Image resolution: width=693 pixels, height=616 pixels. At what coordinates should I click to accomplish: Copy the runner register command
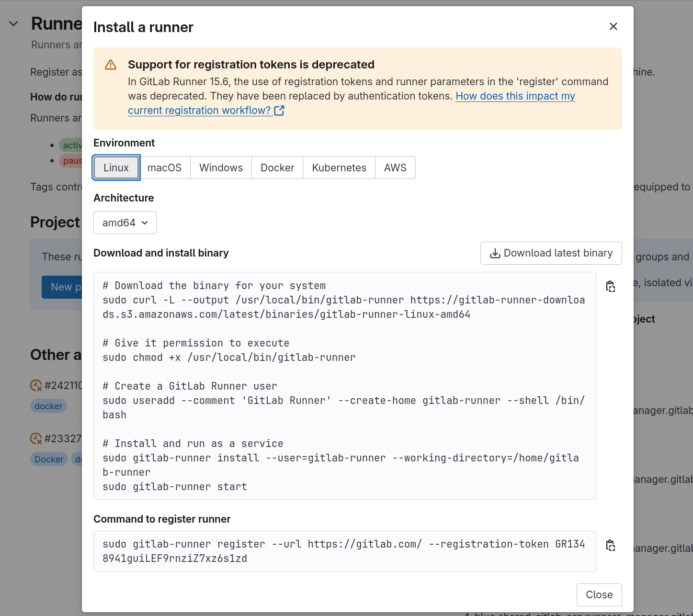[x=611, y=545]
